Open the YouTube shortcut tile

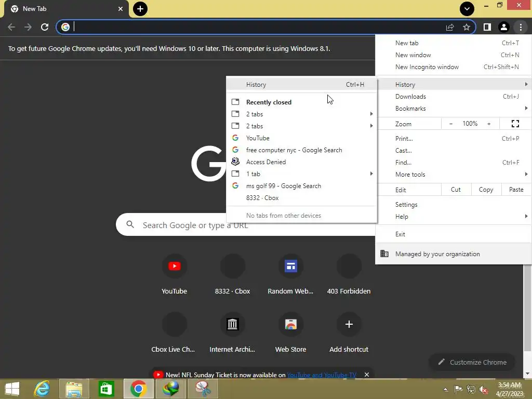175,275
